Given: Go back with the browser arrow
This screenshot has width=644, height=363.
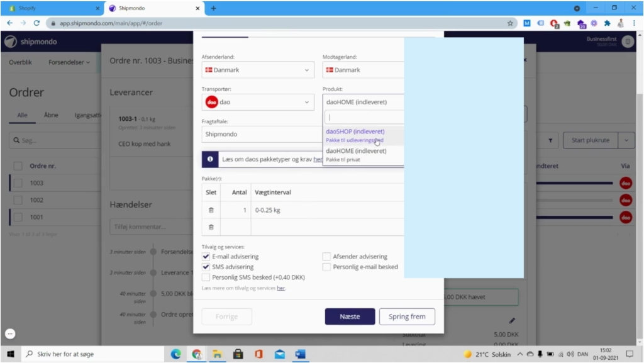Looking at the screenshot, I should point(10,23).
